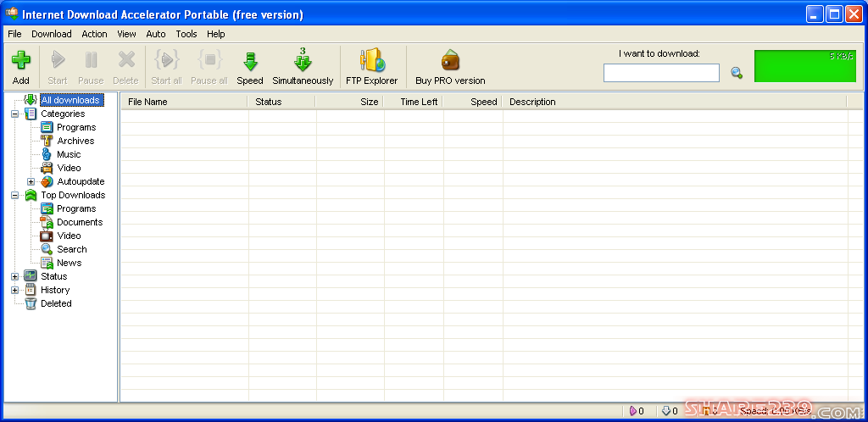Open the Tools menu

(186, 34)
